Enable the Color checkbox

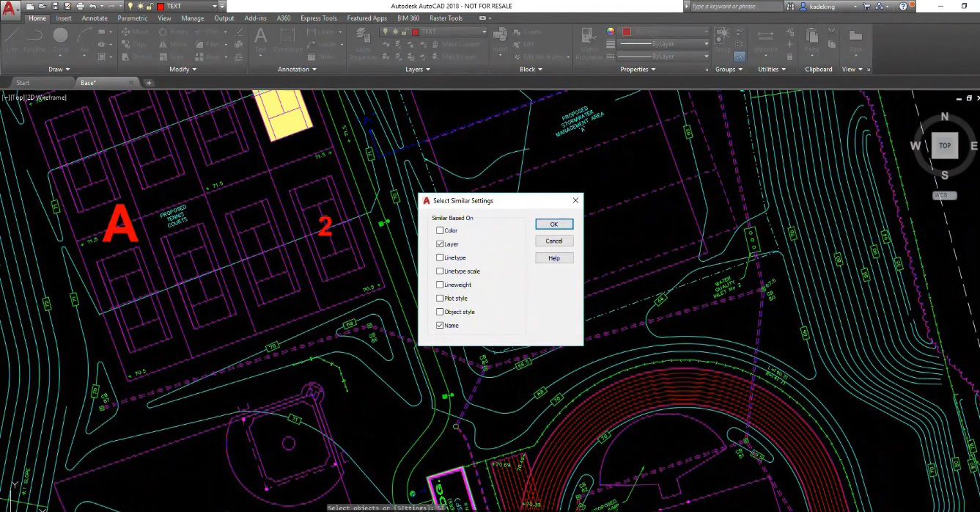[x=440, y=230]
